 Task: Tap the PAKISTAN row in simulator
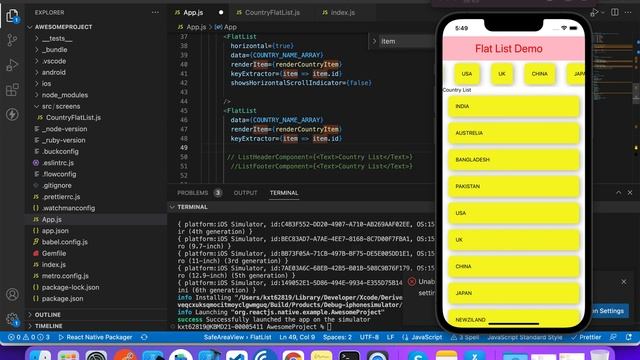[513, 187]
